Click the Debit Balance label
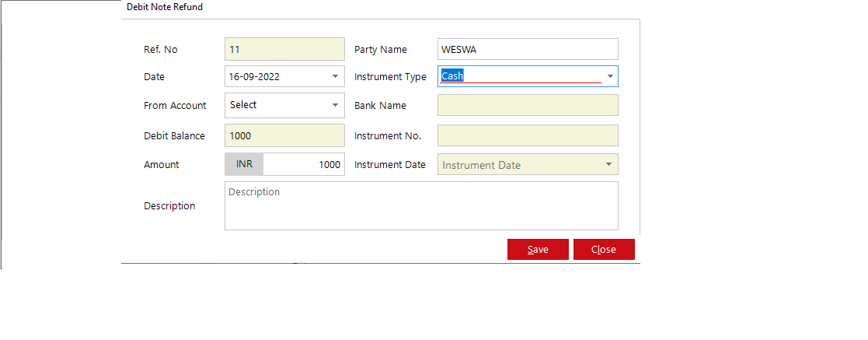 tap(174, 136)
